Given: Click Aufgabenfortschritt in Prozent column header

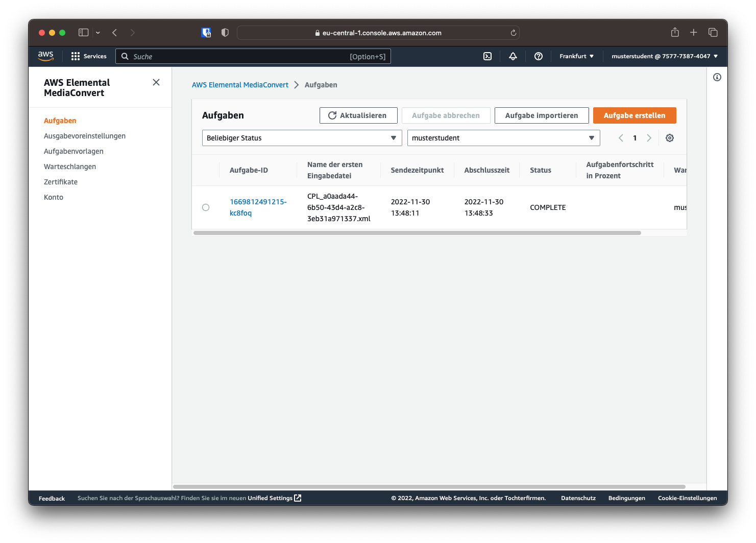Looking at the screenshot, I should tap(620, 170).
